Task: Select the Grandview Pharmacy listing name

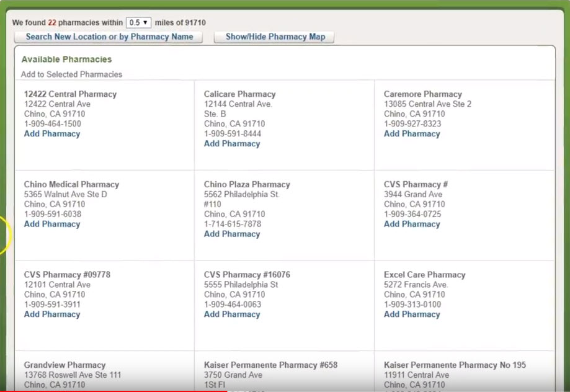Action: click(x=65, y=365)
